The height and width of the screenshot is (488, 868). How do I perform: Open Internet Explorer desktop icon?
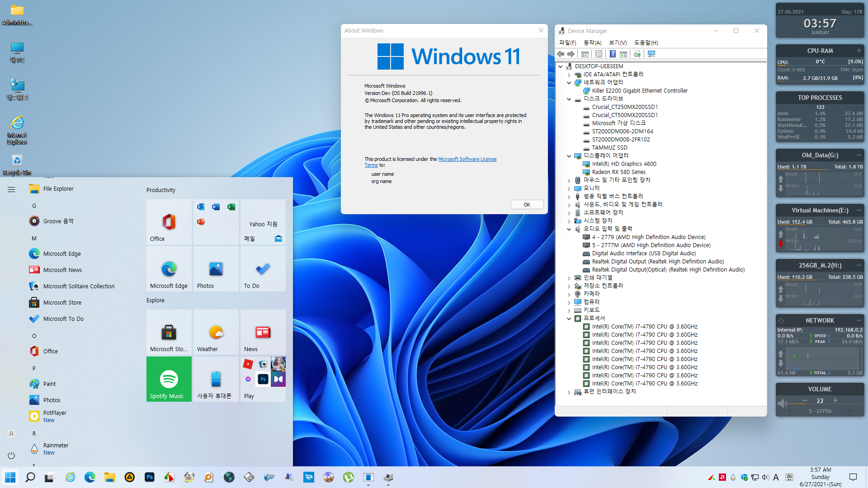pos(17,130)
